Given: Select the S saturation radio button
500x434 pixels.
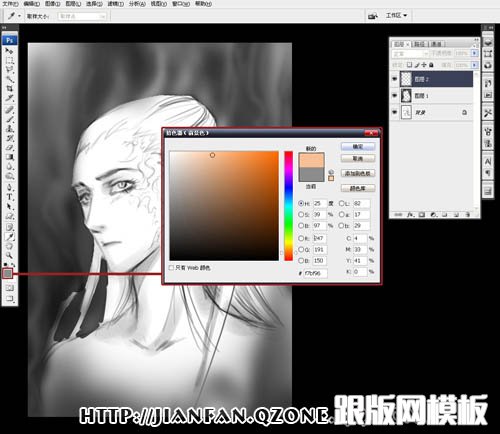Looking at the screenshot, I should click(301, 214).
